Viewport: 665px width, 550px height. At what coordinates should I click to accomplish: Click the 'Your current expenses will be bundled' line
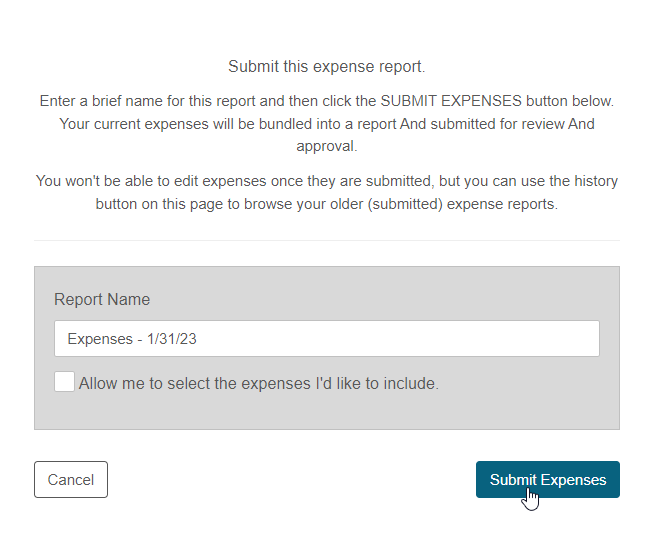click(x=327, y=124)
